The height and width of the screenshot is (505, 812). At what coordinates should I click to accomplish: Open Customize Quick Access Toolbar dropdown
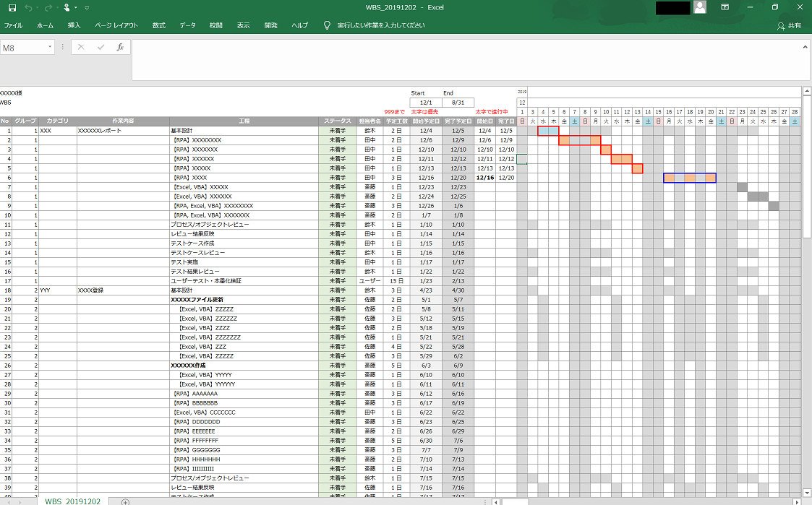86,7
